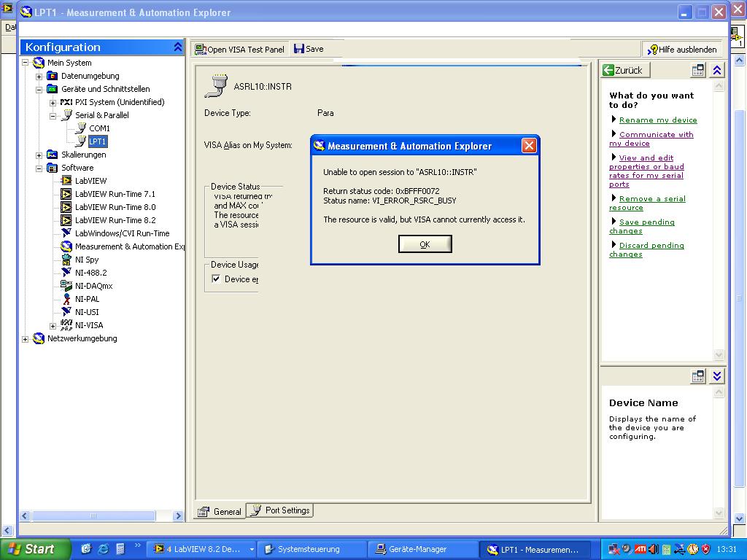This screenshot has width=747, height=560.
Task: Collapse the Software tree node
Action: (39, 168)
